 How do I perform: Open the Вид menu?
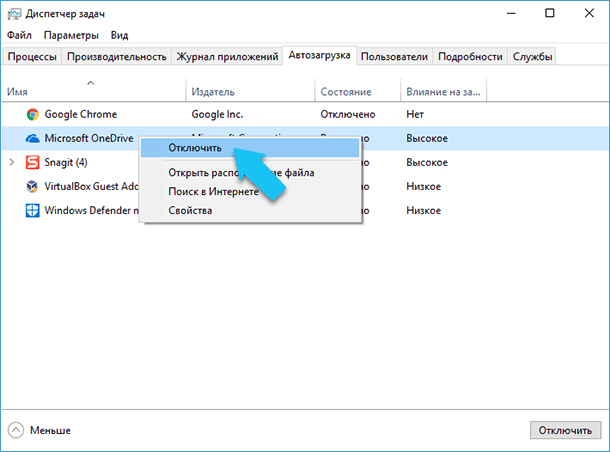click(119, 35)
